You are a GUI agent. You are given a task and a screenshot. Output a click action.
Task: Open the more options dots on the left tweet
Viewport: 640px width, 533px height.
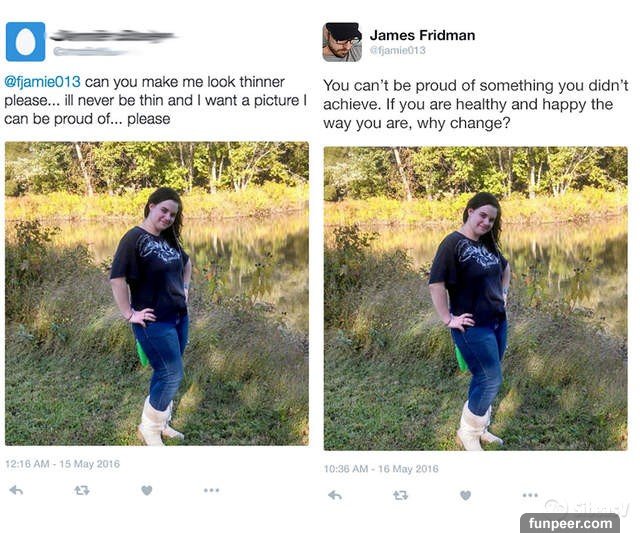[x=211, y=490]
